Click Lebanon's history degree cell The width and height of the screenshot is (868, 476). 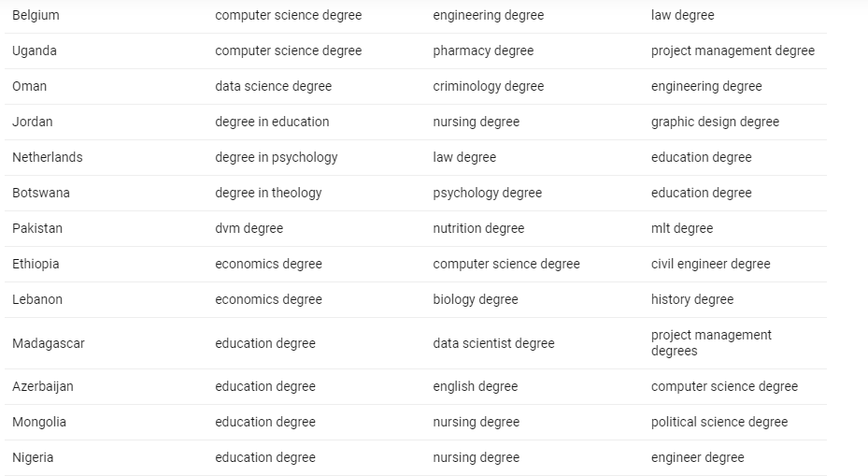tap(692, 299)
